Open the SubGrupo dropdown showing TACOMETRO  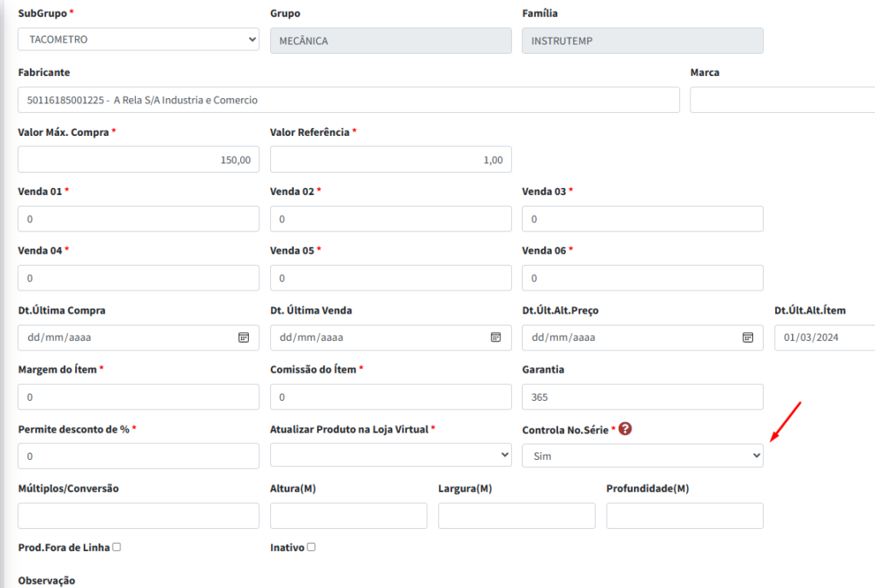tap(138, 39)
